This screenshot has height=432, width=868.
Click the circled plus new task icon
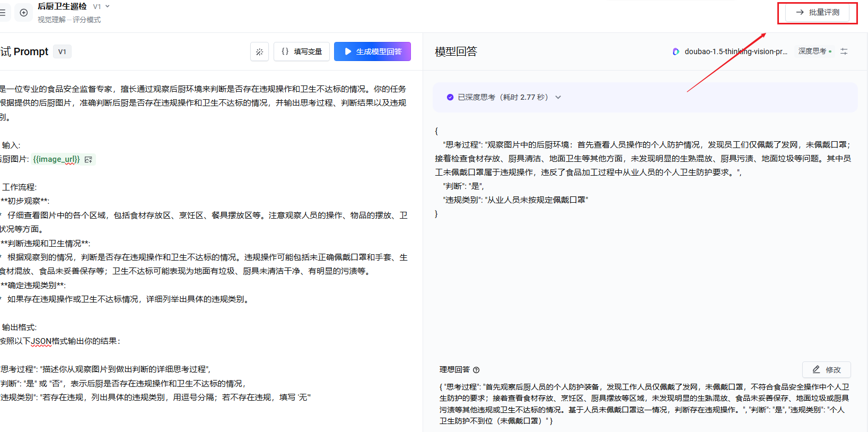(x=24, y=13)
